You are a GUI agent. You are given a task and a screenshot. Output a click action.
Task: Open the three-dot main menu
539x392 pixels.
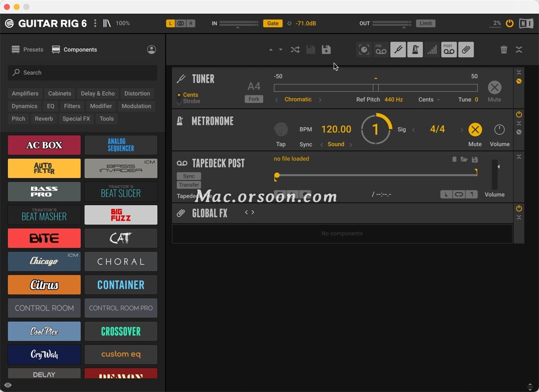point(95,23)
